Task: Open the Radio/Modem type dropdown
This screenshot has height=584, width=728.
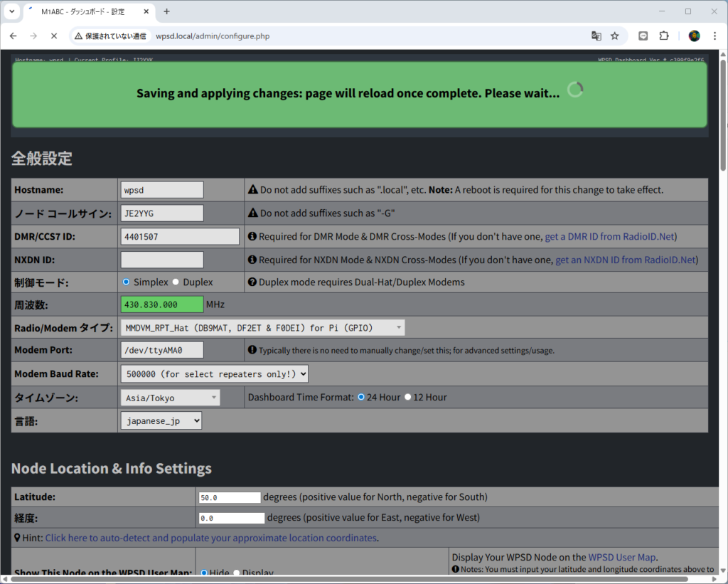Action: pyautogui.click(x=263, y=328)
